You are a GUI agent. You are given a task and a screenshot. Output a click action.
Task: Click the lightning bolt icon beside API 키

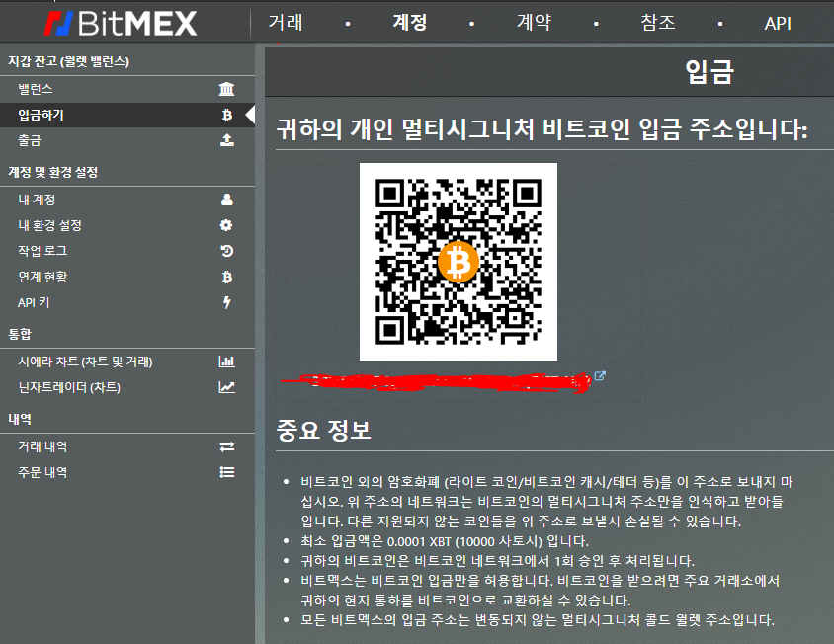(227, 302)
